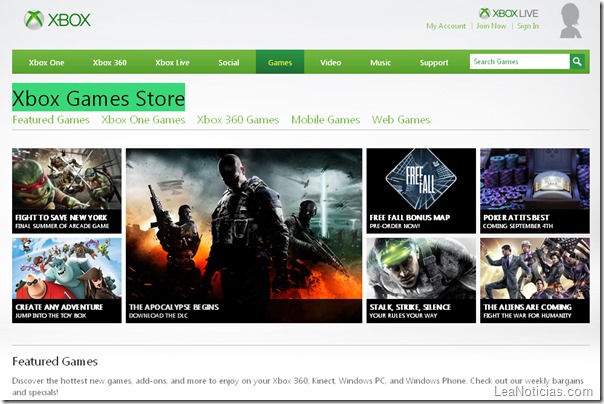
Task: Open Support in the navigation bar
Action: pyautogui.click(x=434, y=62)
